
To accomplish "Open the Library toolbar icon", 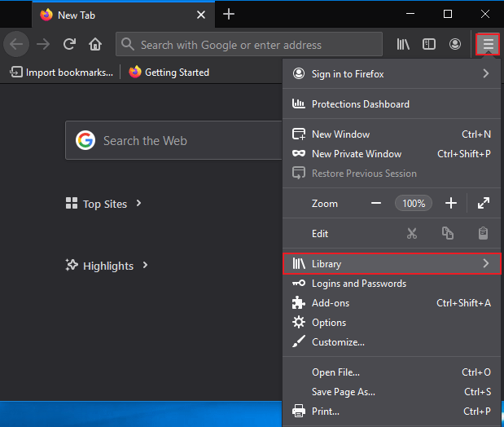I will coord(403,44).
